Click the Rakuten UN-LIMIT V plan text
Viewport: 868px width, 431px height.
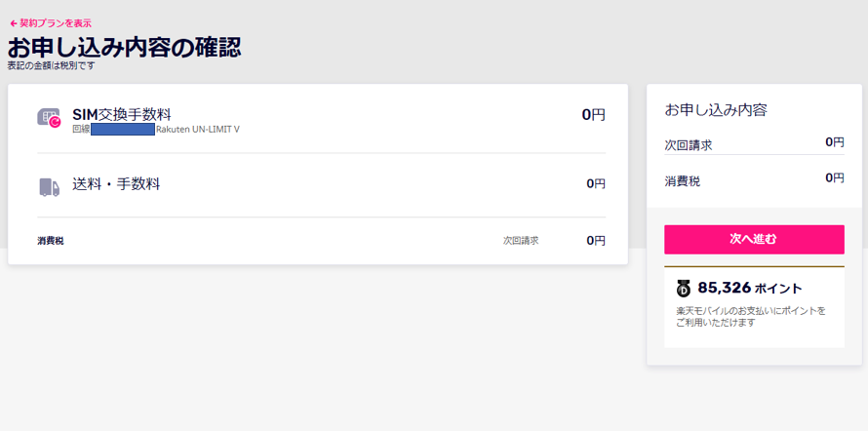198,130
